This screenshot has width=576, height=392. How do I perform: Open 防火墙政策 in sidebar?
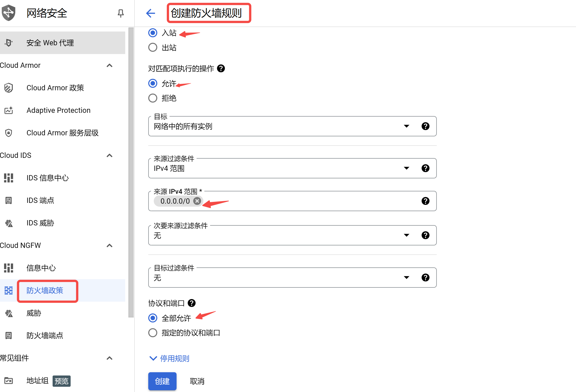(45, 290)
